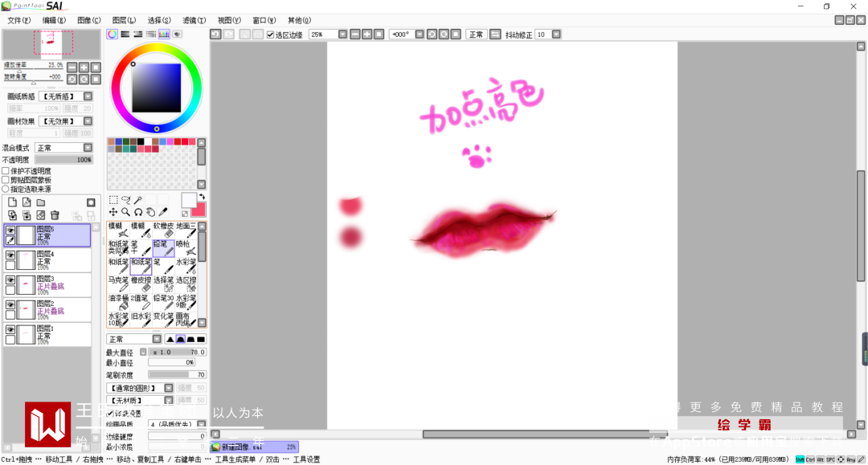Hide 图层3 with its eye icon
Image resolution: width=868 pixels, height=465 pixels.
[10, 279]
